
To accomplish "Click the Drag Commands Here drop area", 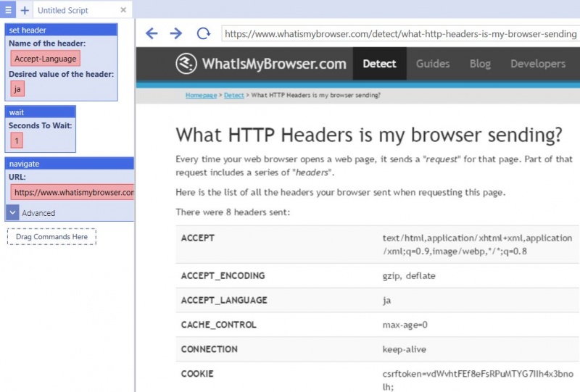I will (51, 237).
